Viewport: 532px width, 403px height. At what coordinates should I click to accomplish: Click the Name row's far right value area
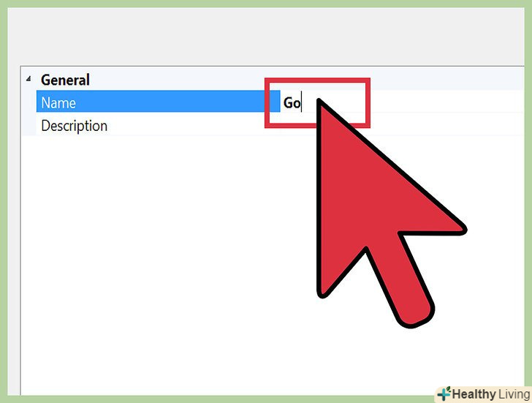[x=447, y=102]
